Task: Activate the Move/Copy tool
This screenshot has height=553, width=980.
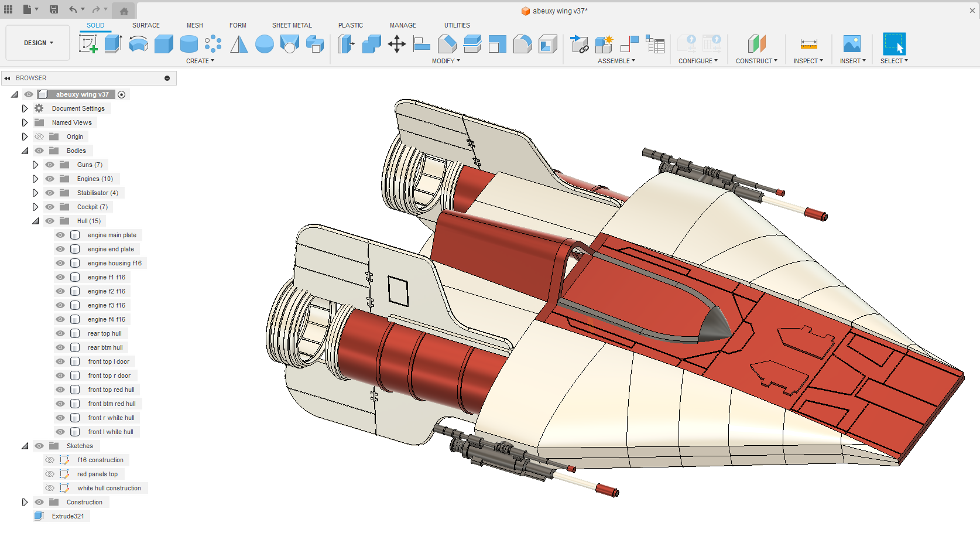Action: 397,44
